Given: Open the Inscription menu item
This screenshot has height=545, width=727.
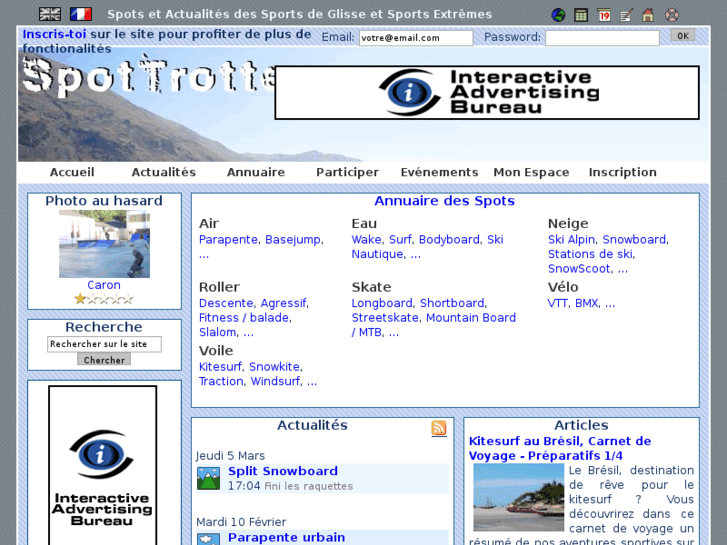Looking at the screenshot, I should pyautogui.click(x=623, y=172).
